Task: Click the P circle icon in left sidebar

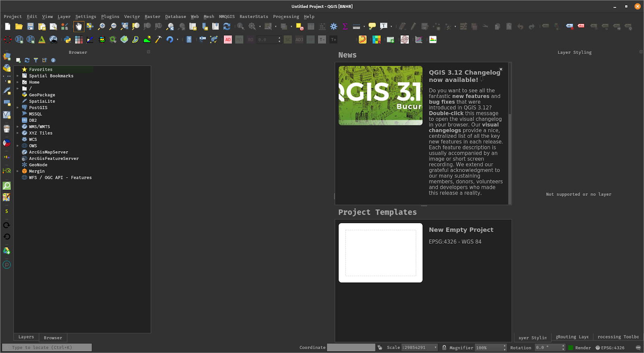Action: pos(7,265)
